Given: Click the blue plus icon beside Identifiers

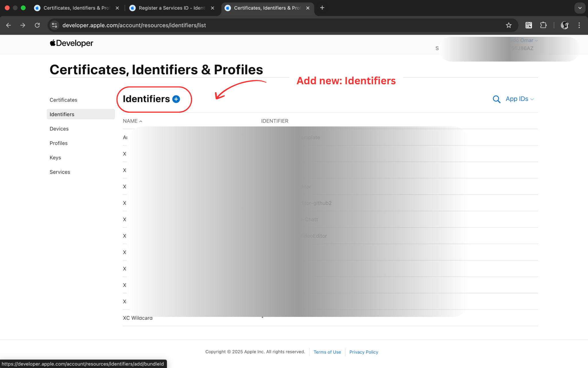Looking at the screenshot, I should tap(176, 99).
